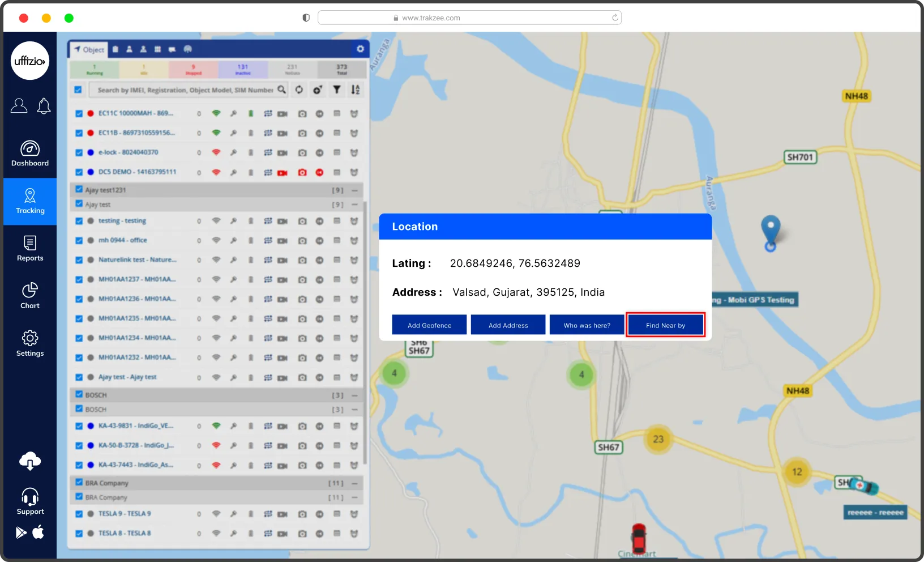Uncheck the e-lock - 8024040370 checkbox

(x=79, y=152)
